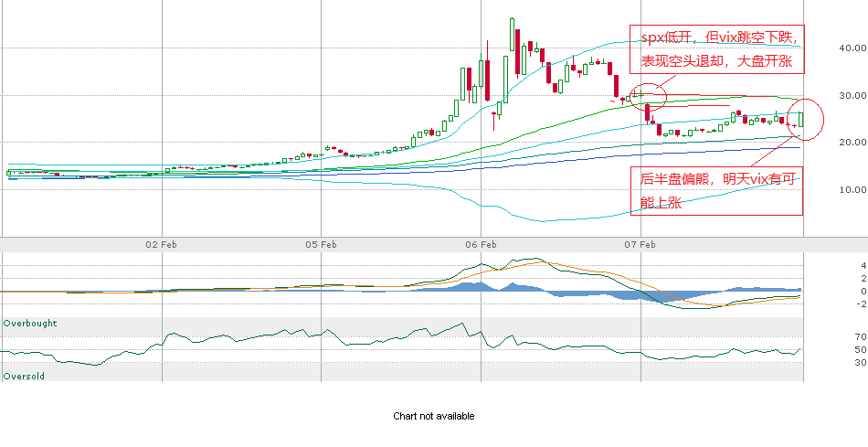This screenshot has height=447, width=868.
Task: Click the Overbought label in RSI panel
Action: tap(30, 324)
